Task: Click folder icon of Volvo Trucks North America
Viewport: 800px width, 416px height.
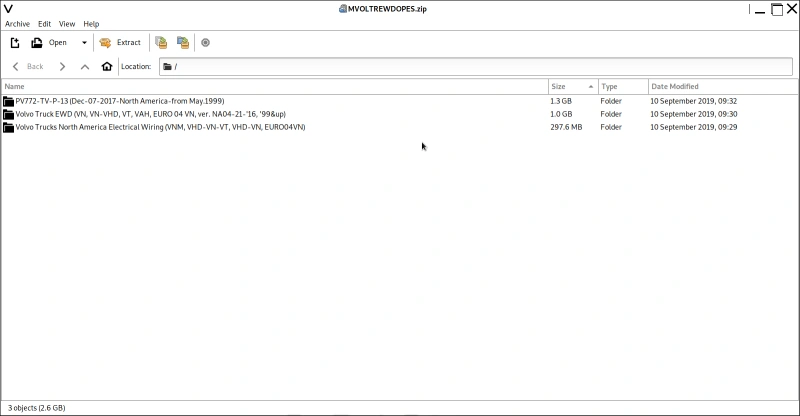Action: coord(8,127)
